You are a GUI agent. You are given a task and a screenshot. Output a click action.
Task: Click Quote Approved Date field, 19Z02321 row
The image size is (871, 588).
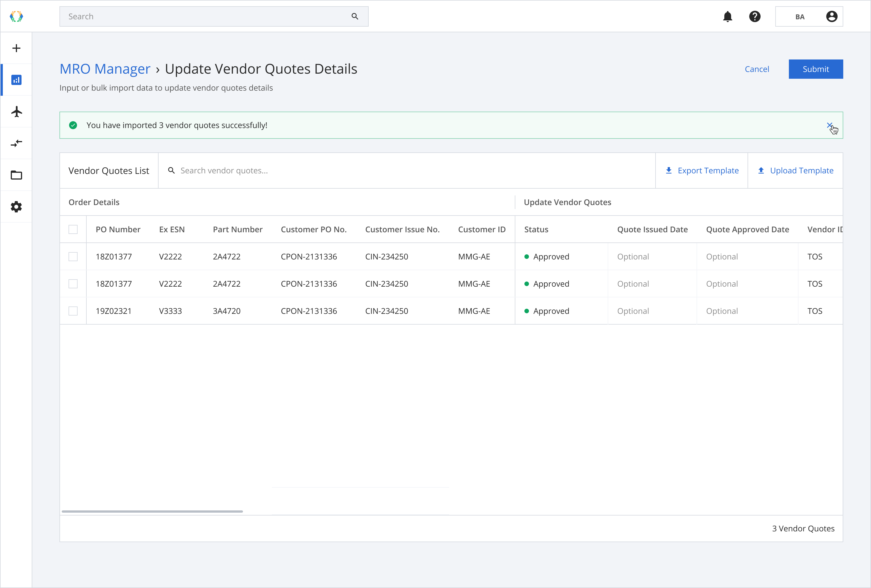point(747,311)
